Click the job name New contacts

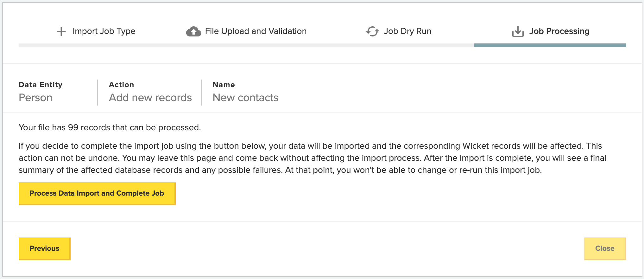pos(245,98)
